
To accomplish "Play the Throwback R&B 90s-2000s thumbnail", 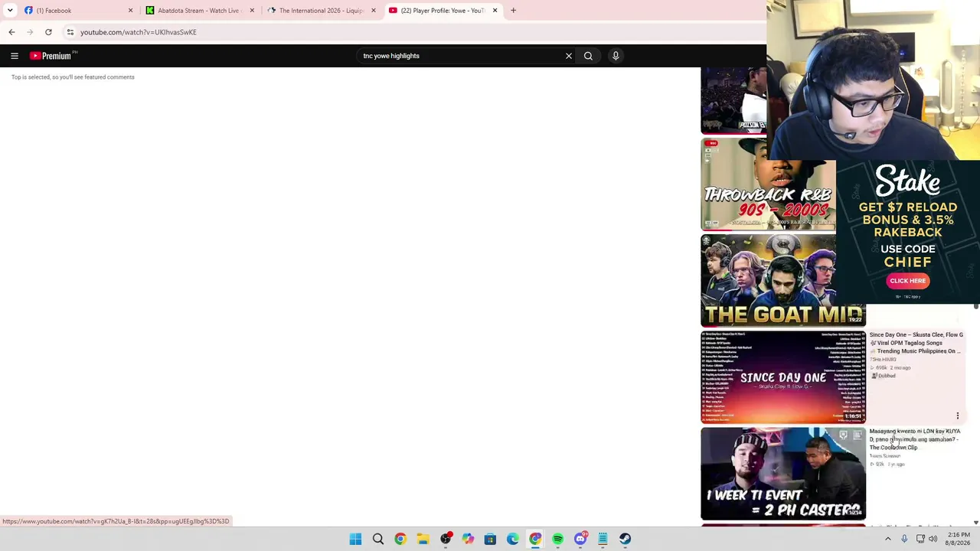I will click(x=768, y=184).
